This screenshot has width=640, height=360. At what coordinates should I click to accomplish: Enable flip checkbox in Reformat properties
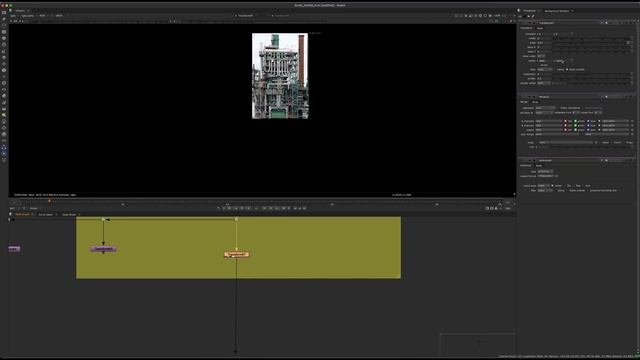click(566, 186)
